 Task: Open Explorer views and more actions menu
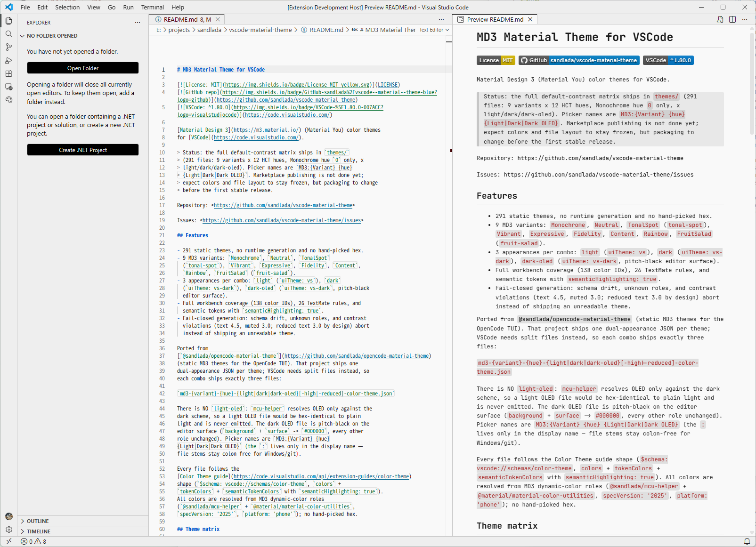(x=138, y=23)
